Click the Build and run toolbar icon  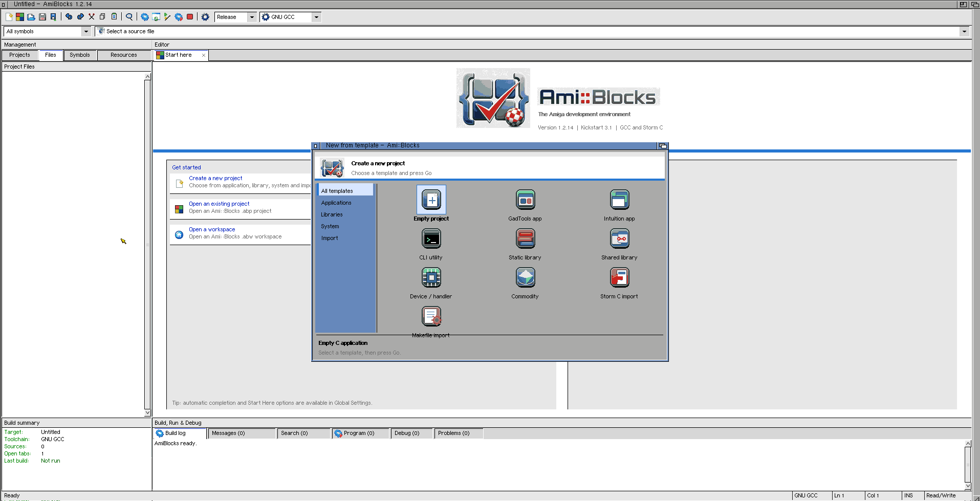tap(167, 17)
